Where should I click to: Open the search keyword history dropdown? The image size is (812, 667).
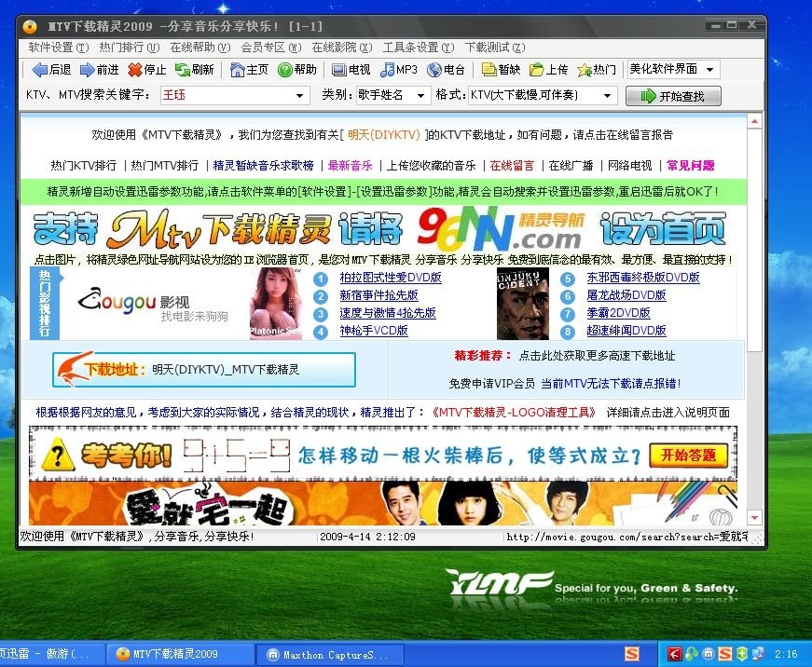298,94
